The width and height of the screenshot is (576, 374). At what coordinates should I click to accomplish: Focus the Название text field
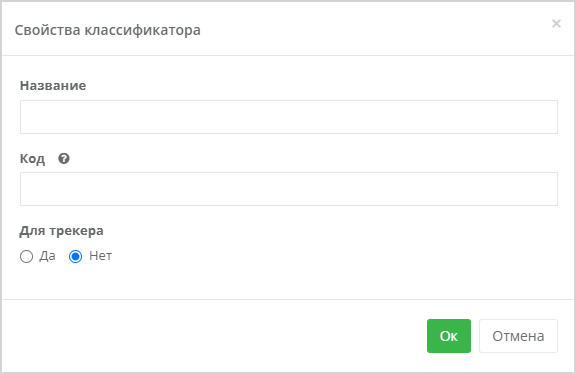coord(289,117)
